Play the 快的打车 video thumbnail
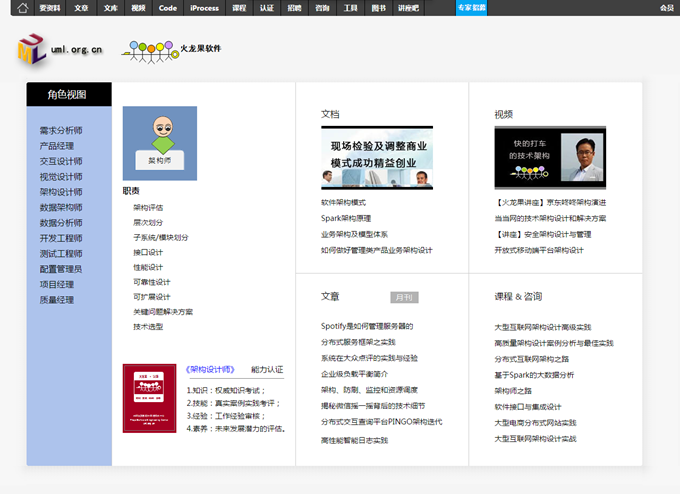This screenshot has width=680, height=494. pos(549,157)
